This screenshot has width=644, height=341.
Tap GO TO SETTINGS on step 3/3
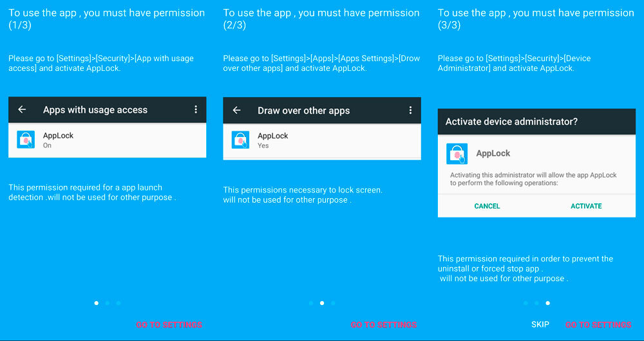(x=598, y=325)
